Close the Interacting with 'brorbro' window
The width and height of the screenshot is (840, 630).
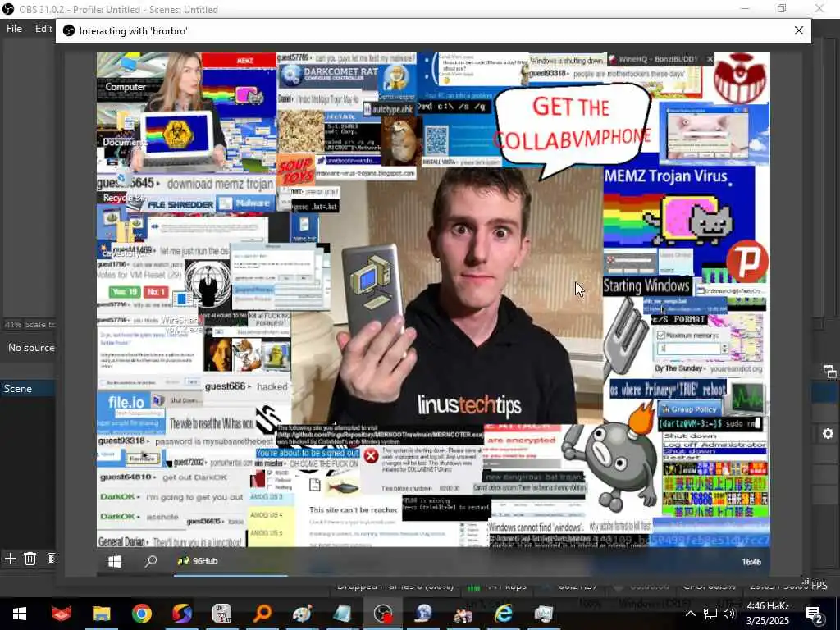click(799, 30)
